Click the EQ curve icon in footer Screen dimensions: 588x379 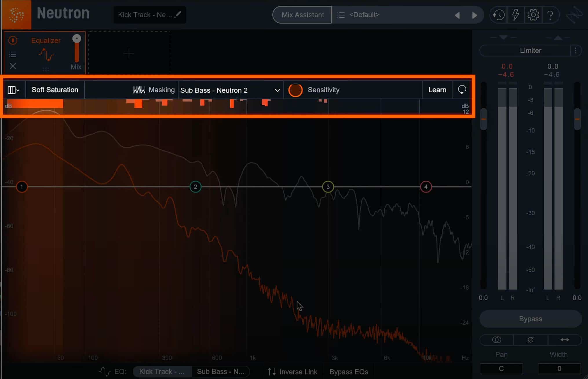105,371
